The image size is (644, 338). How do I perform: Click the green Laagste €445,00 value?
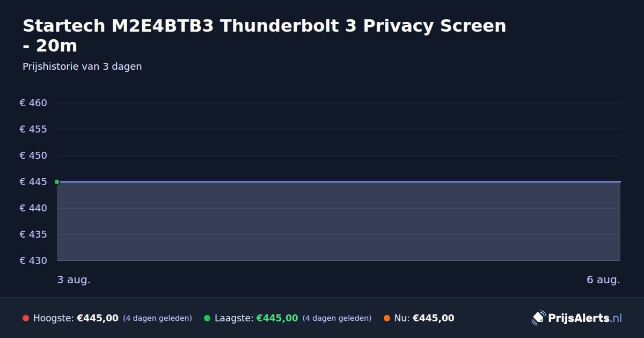pos(277,318)
